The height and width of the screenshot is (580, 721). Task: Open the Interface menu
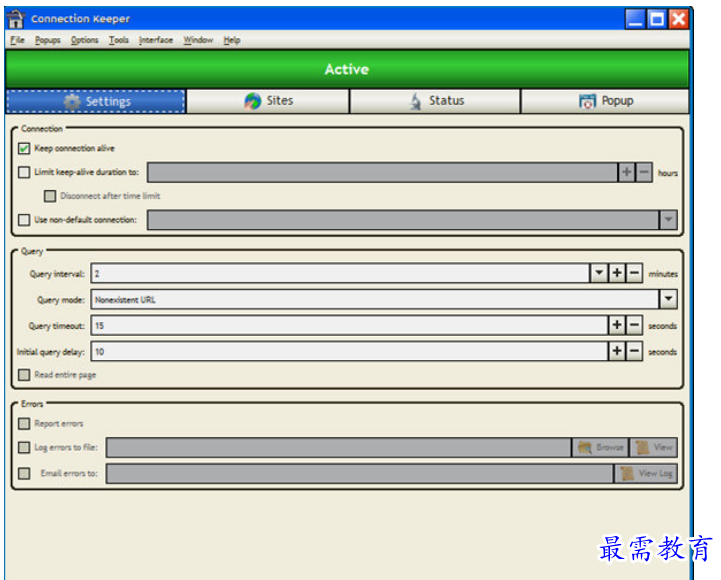pos(156,40)
